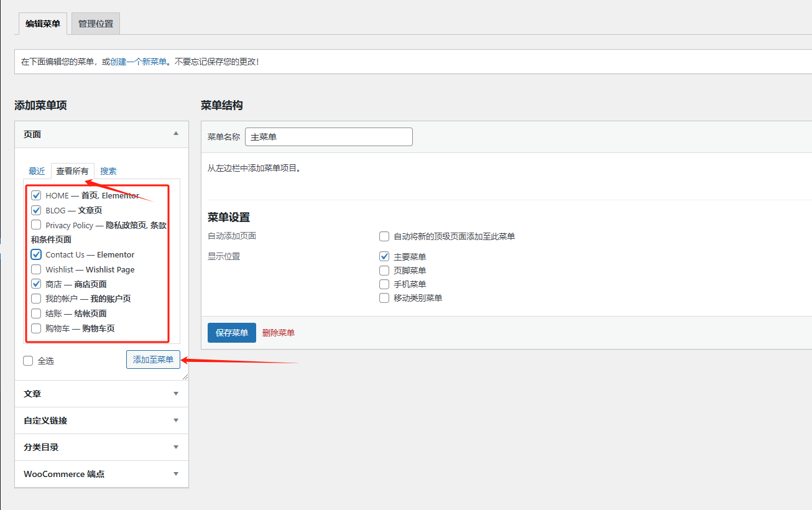Open the 搜索 tab for pages
The width and height of the screenshot is (812, 510).
coord(108,170)
